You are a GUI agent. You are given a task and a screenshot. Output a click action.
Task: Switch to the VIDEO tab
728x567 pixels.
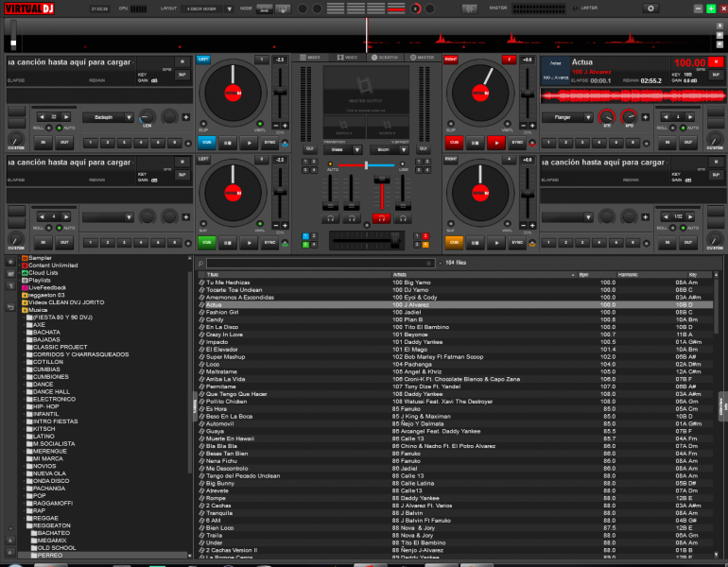tap(347, 58)
